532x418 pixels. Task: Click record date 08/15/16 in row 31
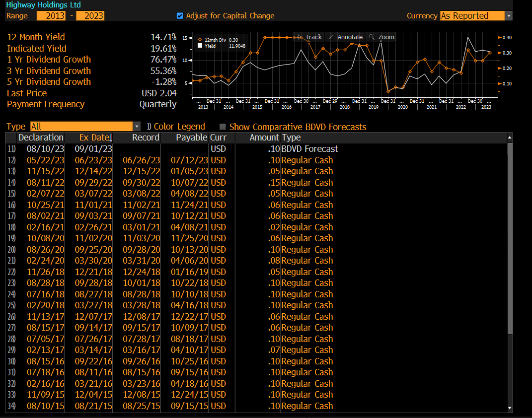(x=142, y=372)
